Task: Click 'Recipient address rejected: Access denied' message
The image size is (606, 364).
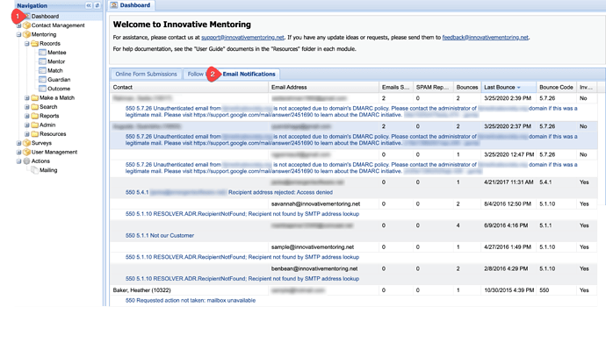Action: tap(280, 192)
